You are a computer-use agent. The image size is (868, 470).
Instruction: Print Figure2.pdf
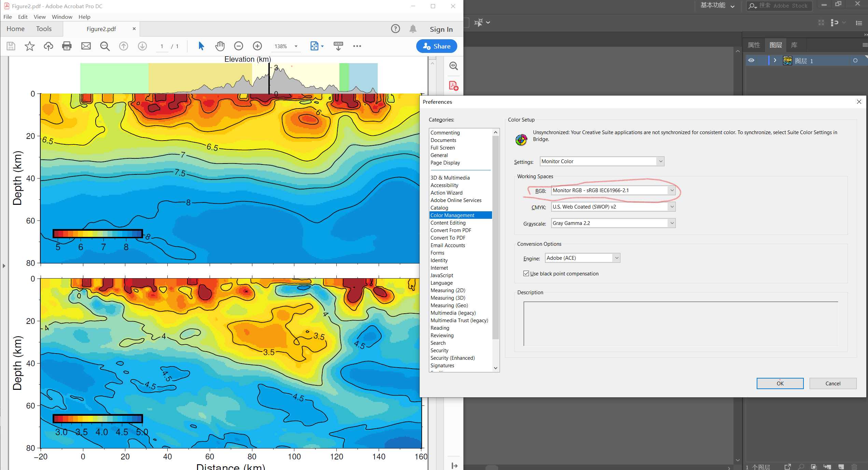pyautogui.click(x=67, y=46)
